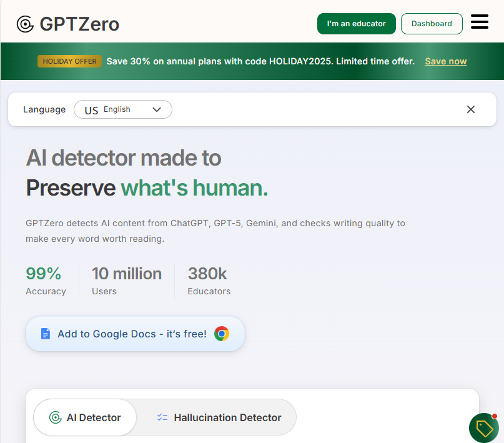Click the Chrome icon in the Google Docs button
Screen dimensions: 504x443
(x=222, y=334)
